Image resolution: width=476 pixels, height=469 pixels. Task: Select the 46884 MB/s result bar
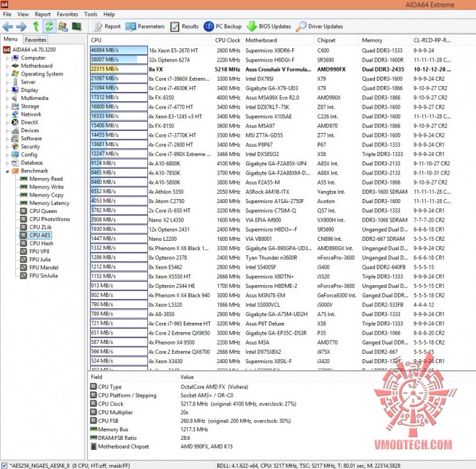click(119, 50)
